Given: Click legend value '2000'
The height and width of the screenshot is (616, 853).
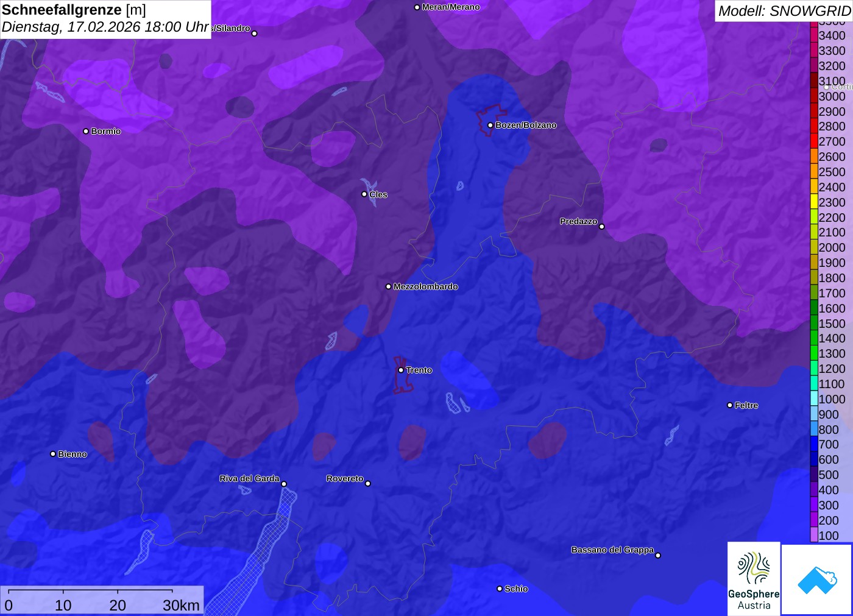Looking at the screenshot, I should (832, 247).
